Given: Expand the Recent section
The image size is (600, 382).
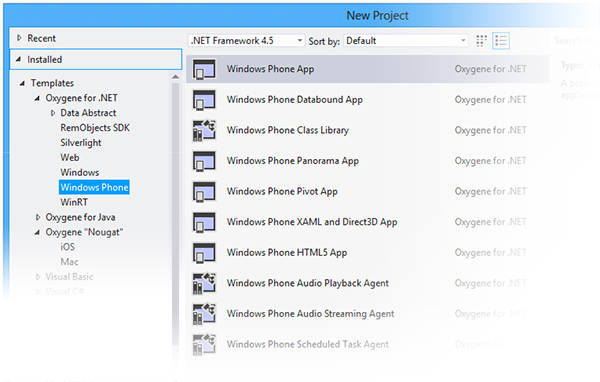Looking at the screenshot, I should pyautogui.click(x=19, y=38).
